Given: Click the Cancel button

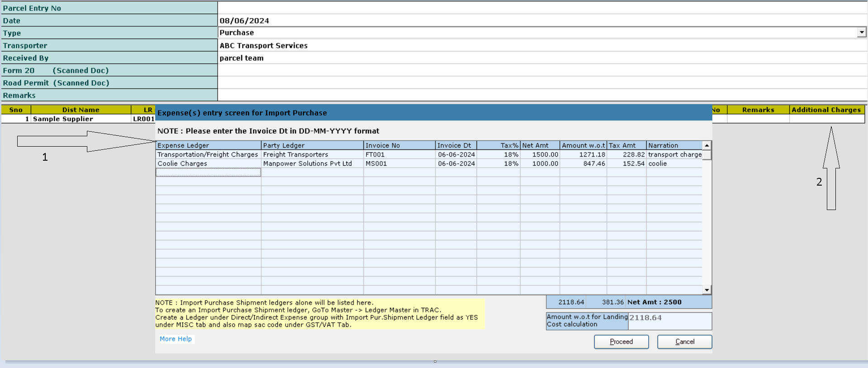Looking at the screenshot, I should [685, 342].
